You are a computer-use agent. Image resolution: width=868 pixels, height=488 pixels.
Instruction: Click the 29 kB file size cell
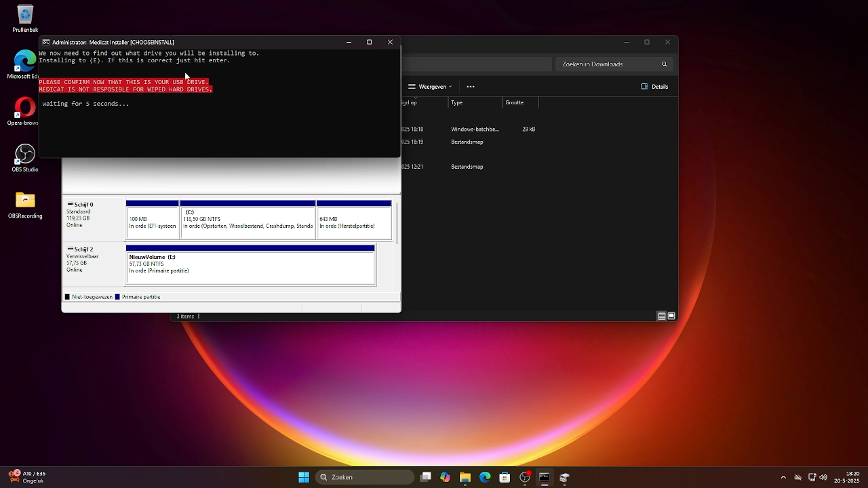click(529, 129)
